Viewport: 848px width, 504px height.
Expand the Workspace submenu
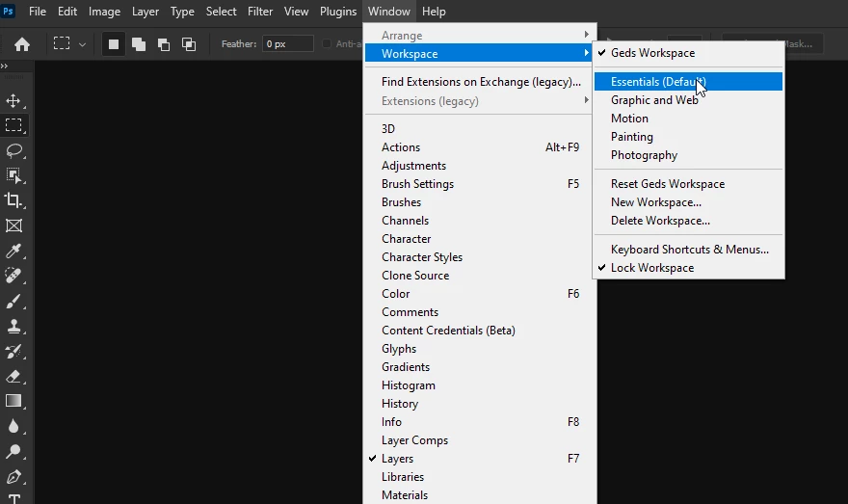[x=480, y=54]
